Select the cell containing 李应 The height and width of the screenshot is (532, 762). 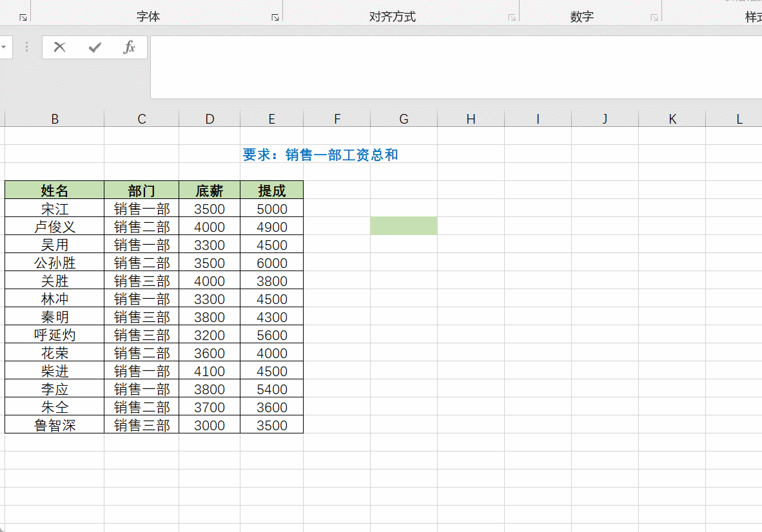coord(54,389)
